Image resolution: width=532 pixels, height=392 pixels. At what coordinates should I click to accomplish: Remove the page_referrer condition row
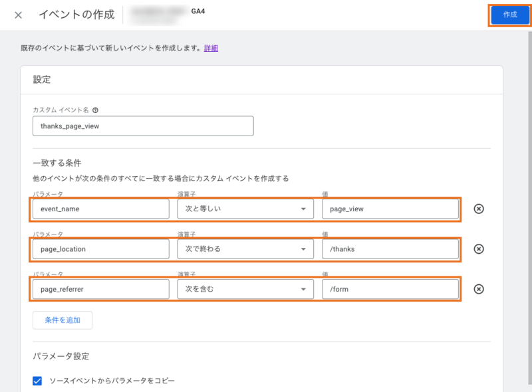point(479,289)
